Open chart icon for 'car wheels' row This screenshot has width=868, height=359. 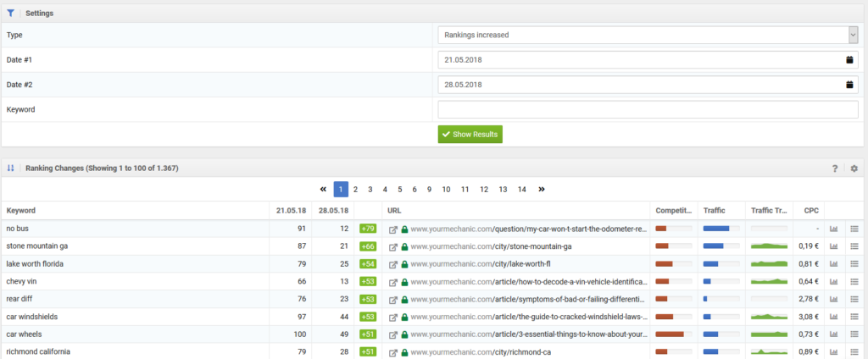pyautogui.click(x=833, y=334)
